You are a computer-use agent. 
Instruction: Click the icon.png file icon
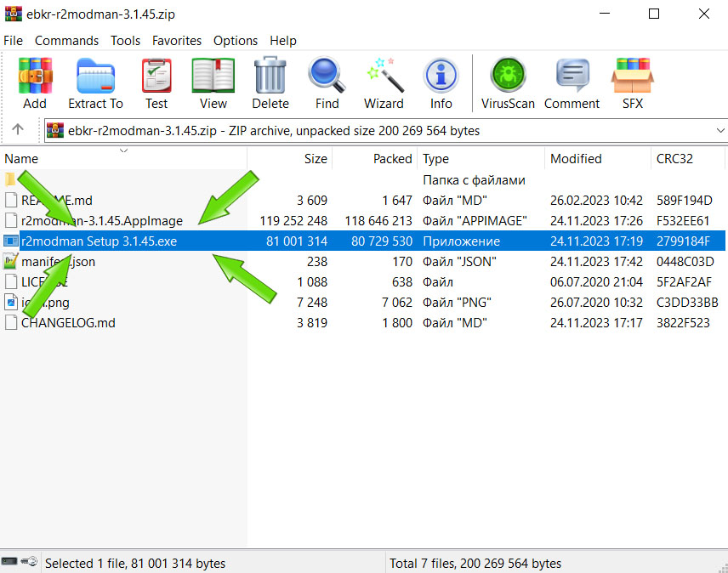pyautogui.click(x=11, y=303)
